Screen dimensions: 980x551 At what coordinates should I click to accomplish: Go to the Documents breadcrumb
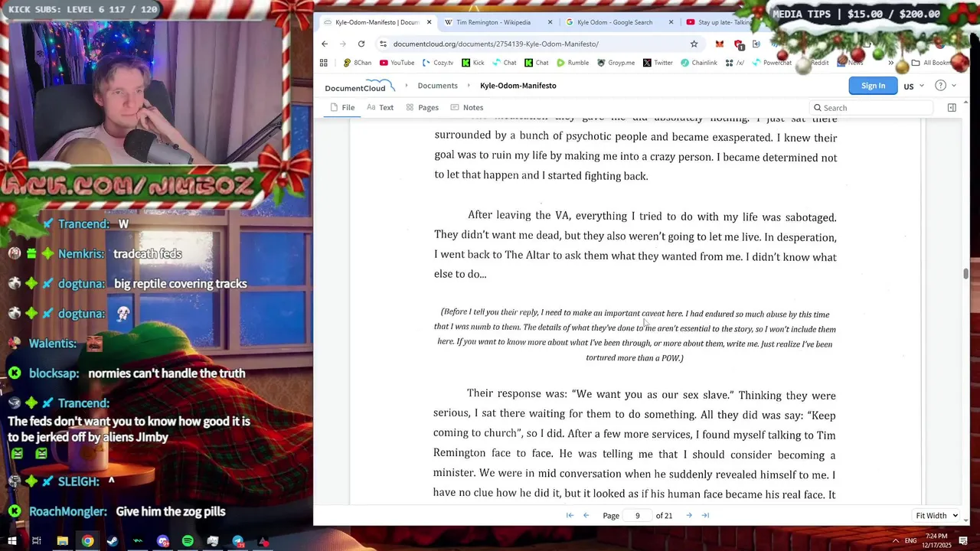(x=437, y=86)
